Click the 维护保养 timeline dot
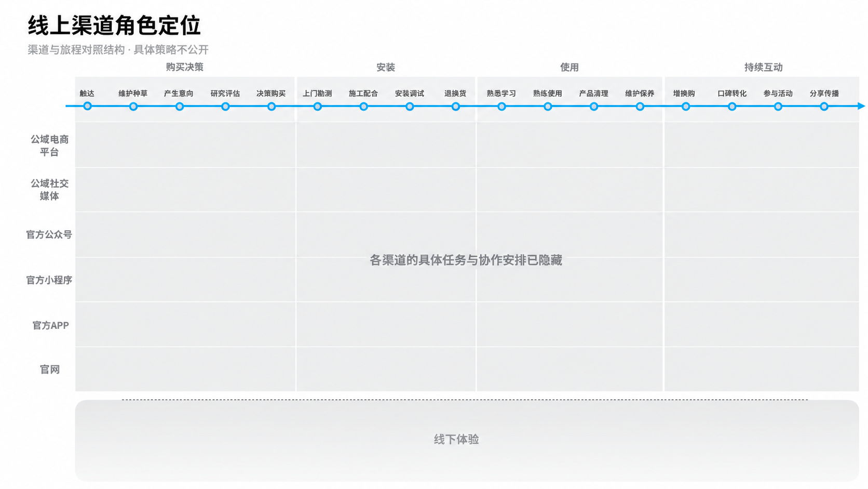Viewport: 868px width, 489px height. pos(640,107)
